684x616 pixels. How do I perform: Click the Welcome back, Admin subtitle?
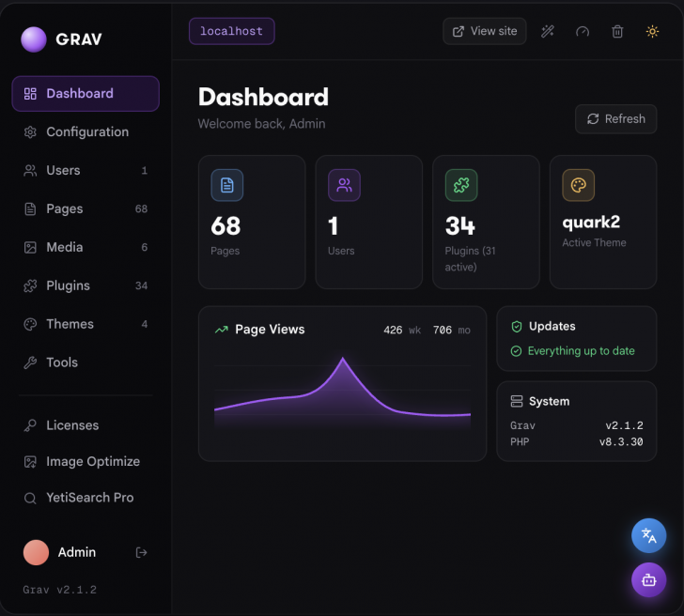coord(262,124)
